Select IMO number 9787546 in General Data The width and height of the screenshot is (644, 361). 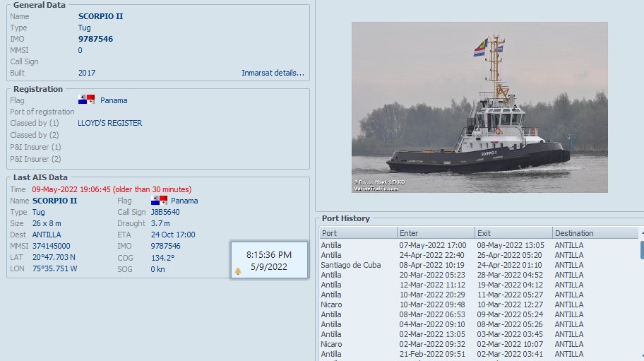pyautogui.click(x=95, y=39)
